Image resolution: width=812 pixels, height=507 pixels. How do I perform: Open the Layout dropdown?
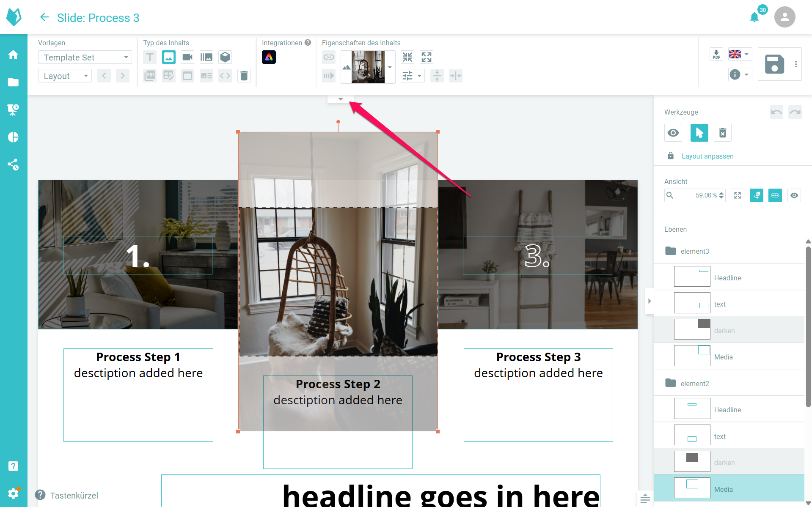[65, 76]
